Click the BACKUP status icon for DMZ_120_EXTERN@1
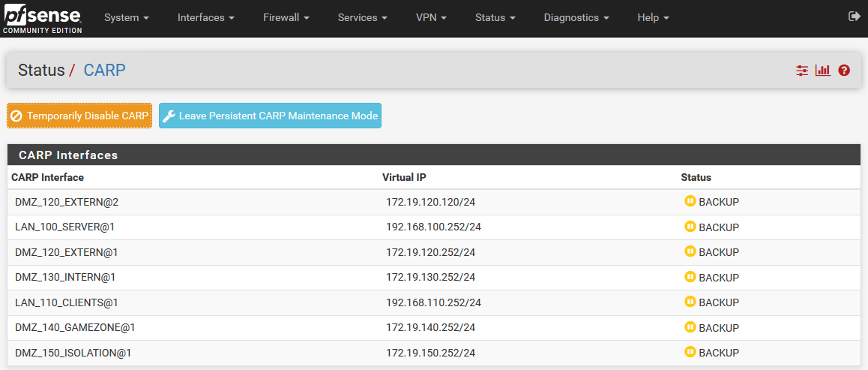868x370 pixels. [x=690, y=251]
